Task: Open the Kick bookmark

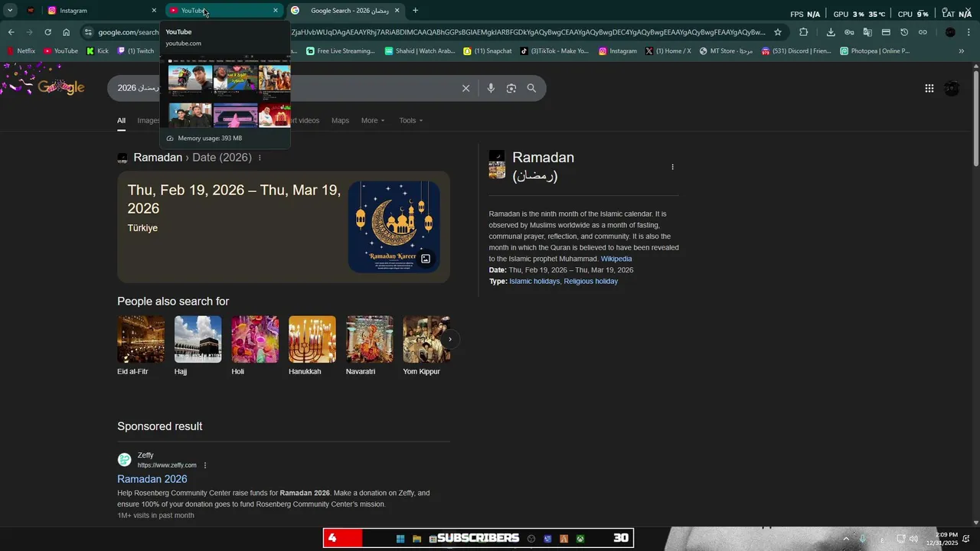Action: click(97, 51)
